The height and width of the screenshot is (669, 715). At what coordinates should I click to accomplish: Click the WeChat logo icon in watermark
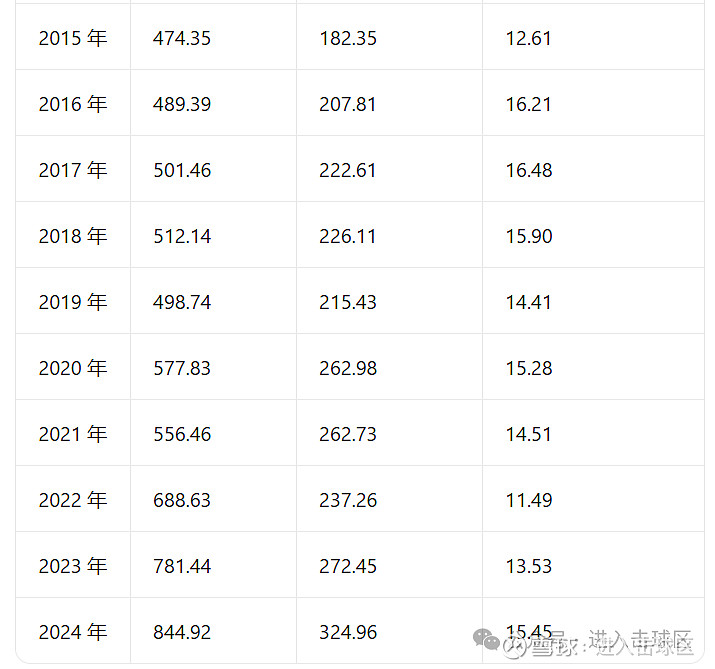coord(486,639)
